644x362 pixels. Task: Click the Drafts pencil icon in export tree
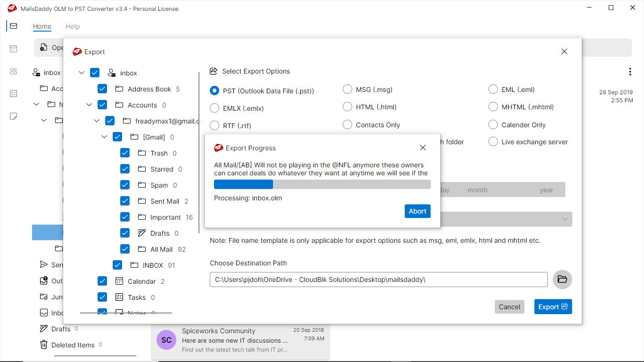click(x=142, y=233)
